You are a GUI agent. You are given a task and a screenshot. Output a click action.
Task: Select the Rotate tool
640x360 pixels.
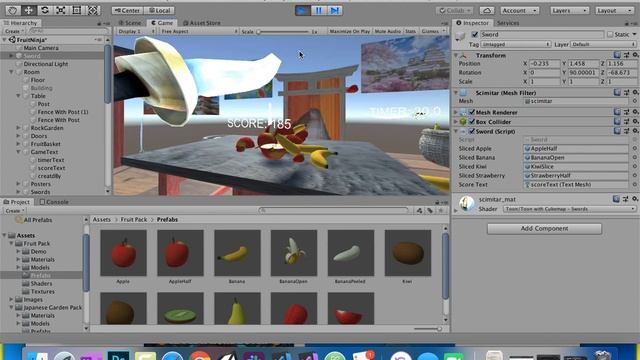45,10
